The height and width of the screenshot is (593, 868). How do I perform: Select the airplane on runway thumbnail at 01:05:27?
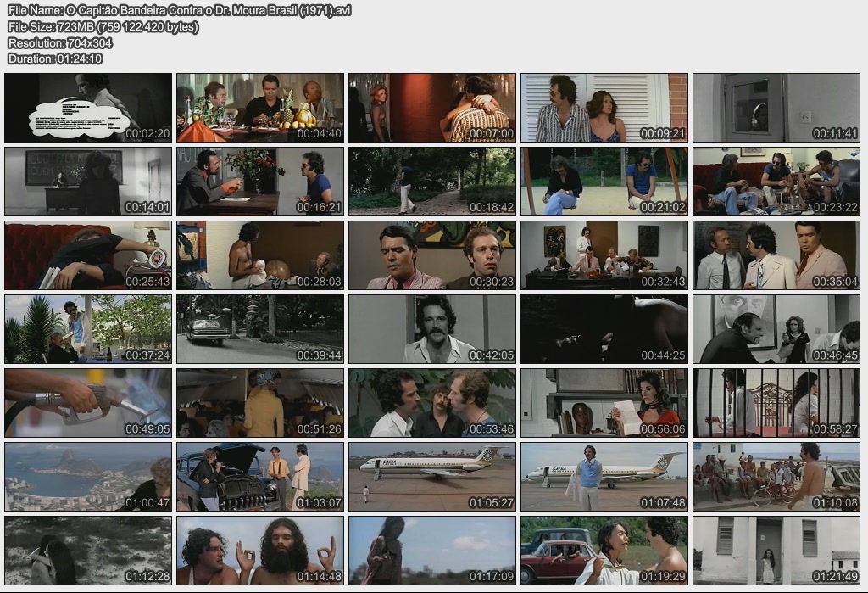click(432, 477)
